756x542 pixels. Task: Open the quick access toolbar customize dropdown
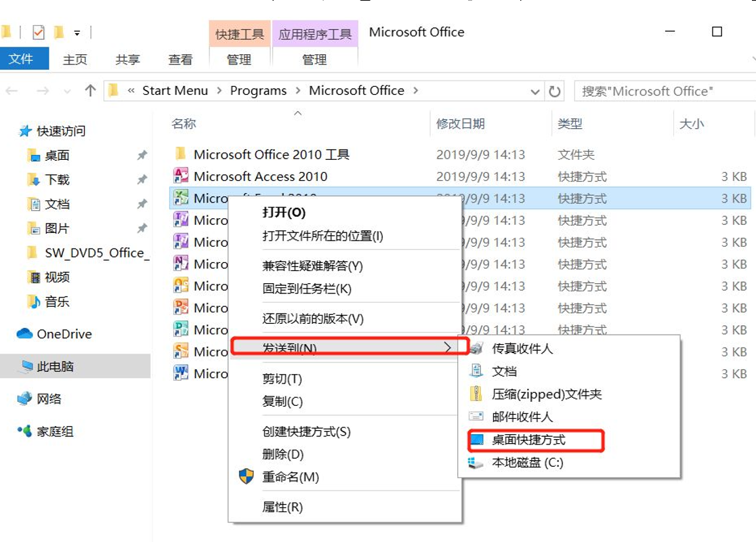77,33
